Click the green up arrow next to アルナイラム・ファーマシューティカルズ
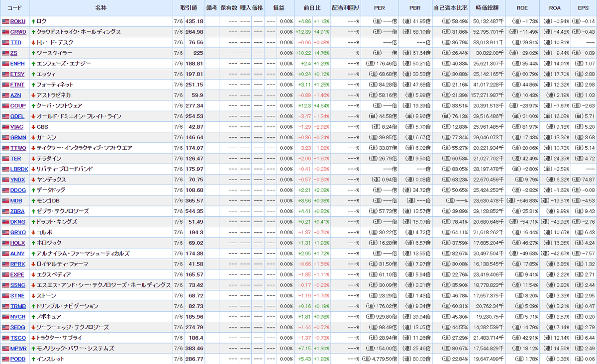The width and height of the screenshot is (597, 364). point(33,254)
